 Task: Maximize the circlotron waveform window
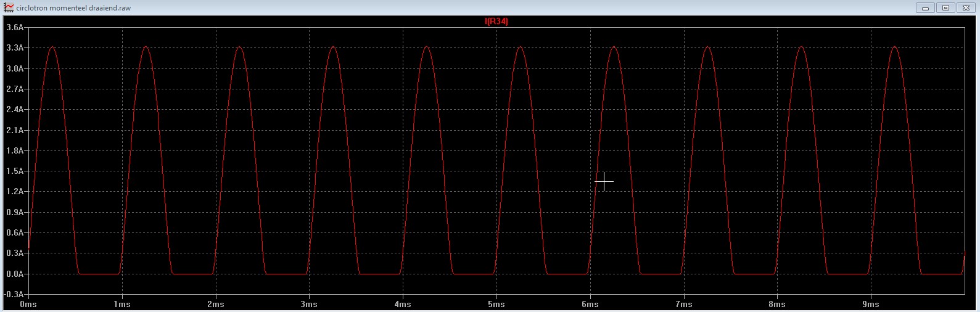(x=945, y=8)
